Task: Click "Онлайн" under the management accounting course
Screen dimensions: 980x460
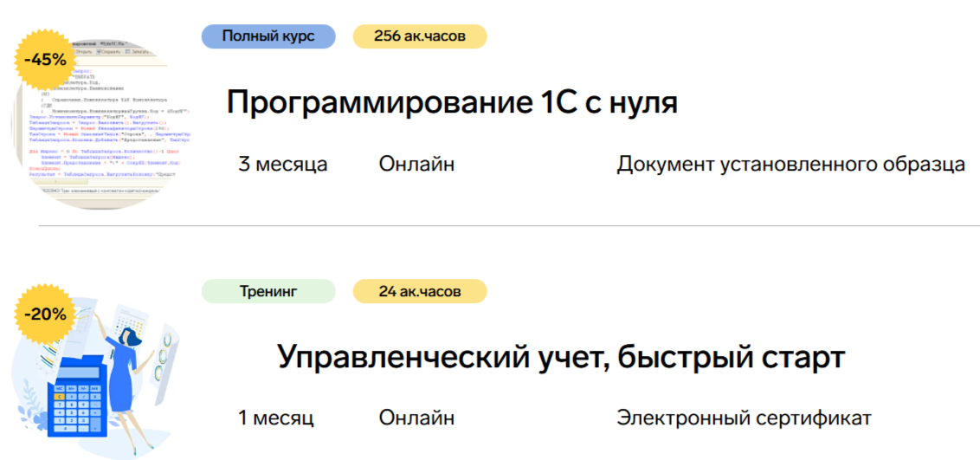Action: click(416, 418)
